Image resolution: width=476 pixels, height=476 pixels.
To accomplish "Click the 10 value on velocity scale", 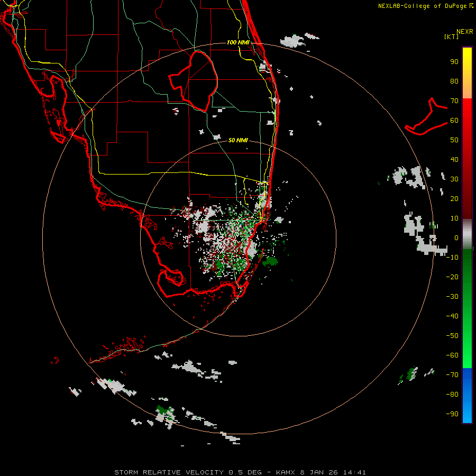I will click(x=454, y=218).
